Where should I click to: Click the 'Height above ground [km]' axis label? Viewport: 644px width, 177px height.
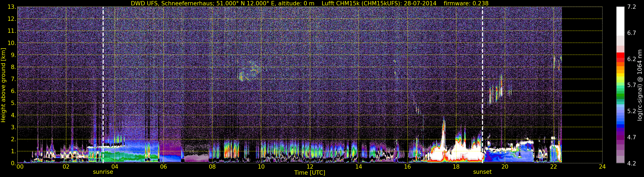[3, 85]
